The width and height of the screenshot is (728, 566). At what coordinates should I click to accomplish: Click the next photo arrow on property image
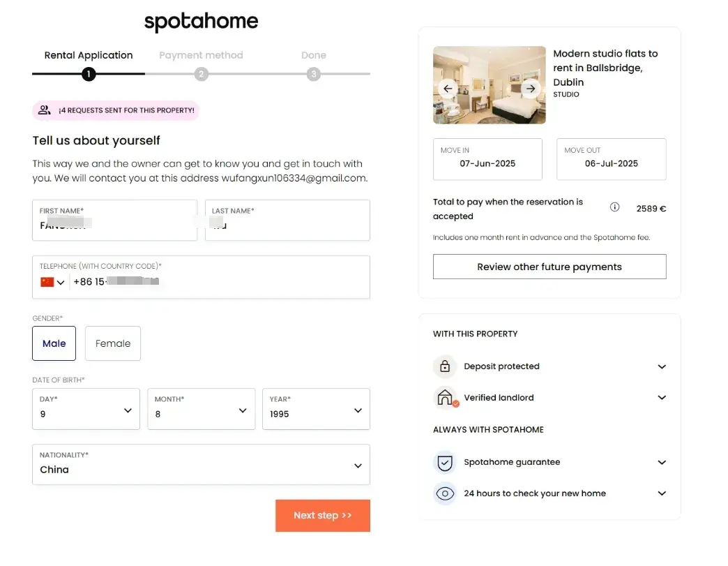(531, 89)
